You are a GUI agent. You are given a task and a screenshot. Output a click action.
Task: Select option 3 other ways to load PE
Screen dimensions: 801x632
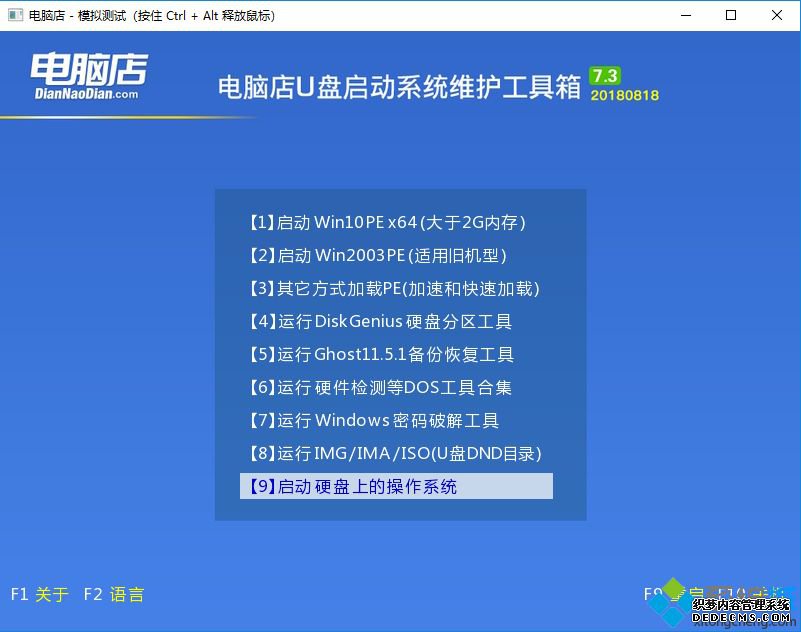pyautogui.click(x=394, y=289)
